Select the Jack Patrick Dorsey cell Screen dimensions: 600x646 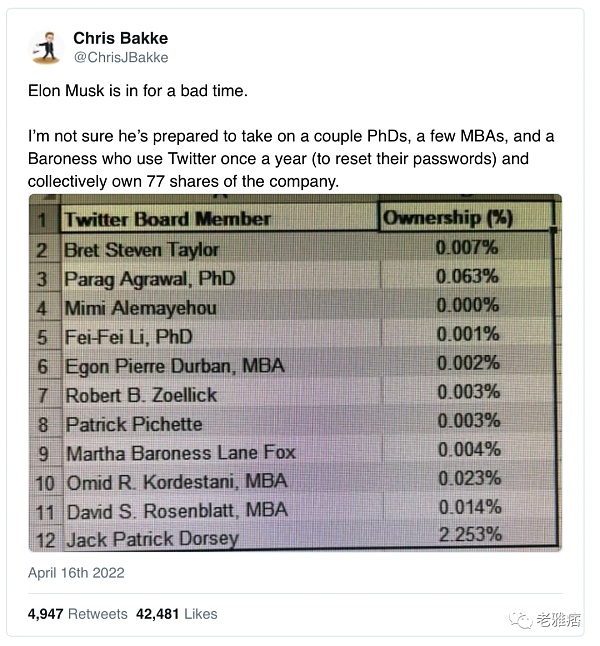tap(223, 538)
